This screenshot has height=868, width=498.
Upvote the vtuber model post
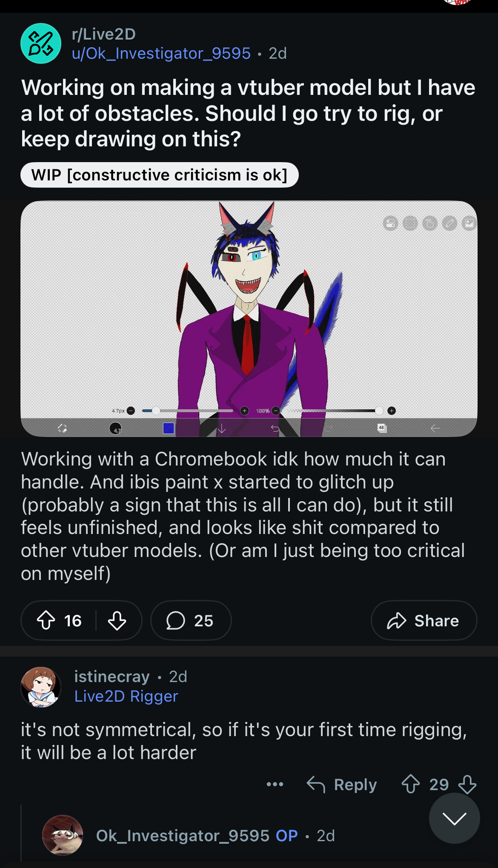point(46,620)
